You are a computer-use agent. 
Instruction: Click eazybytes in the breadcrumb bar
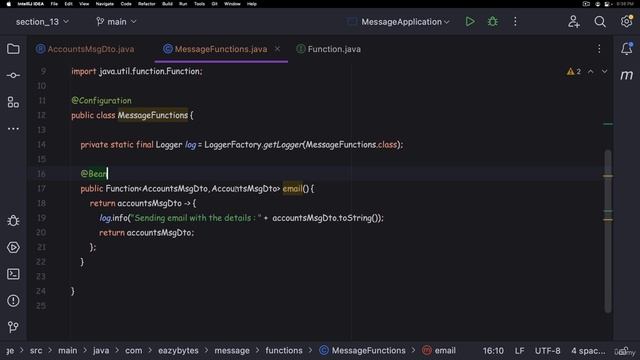click(x=178, y=351)
